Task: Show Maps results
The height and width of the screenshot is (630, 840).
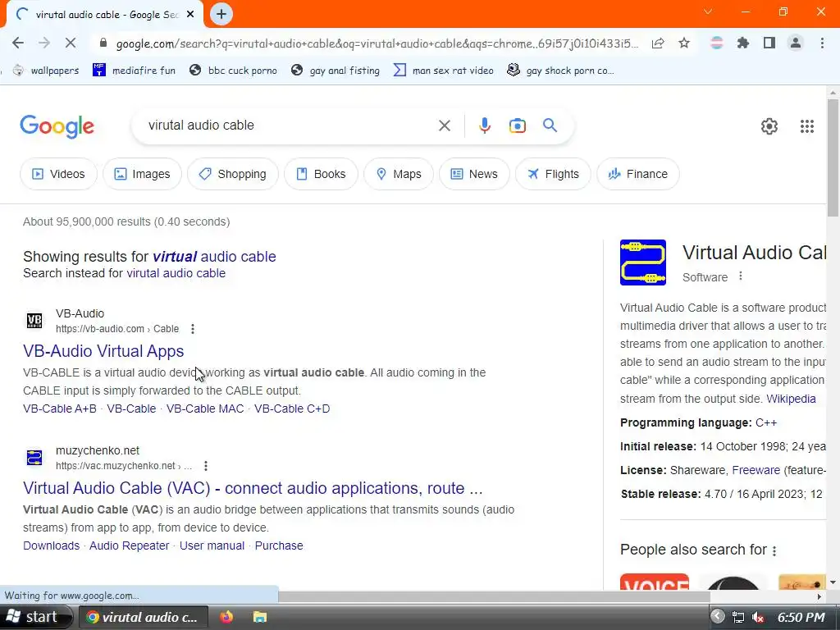Action: (x=399, y=174)
